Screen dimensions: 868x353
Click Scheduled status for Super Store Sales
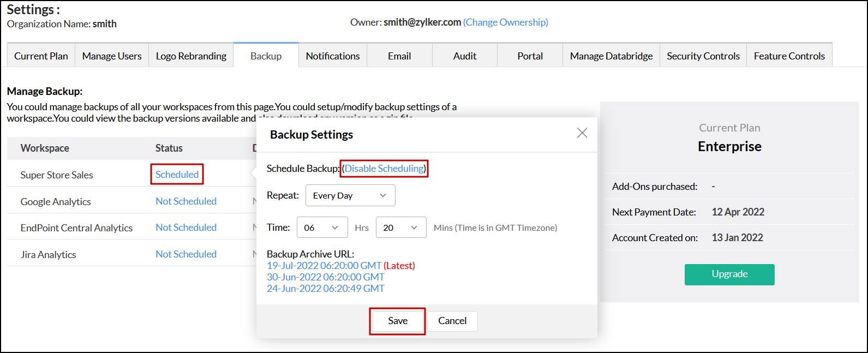click(177, 175)
